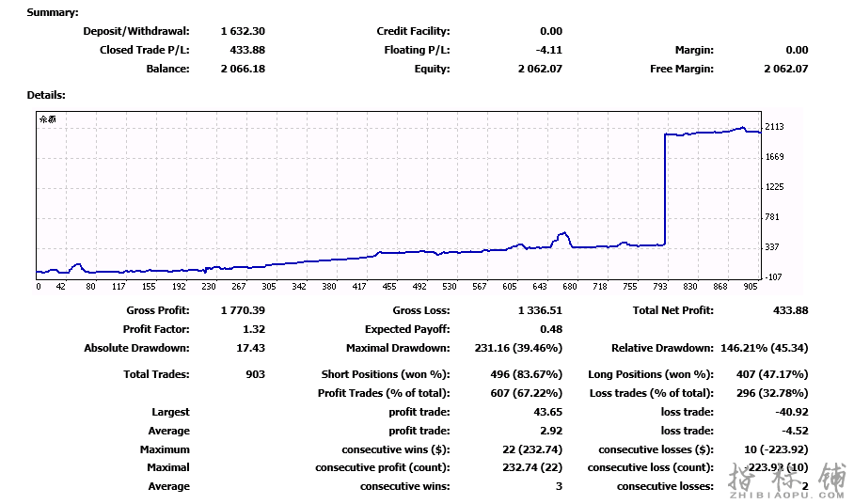Select chart x-axis label 455

pos(389,286)
